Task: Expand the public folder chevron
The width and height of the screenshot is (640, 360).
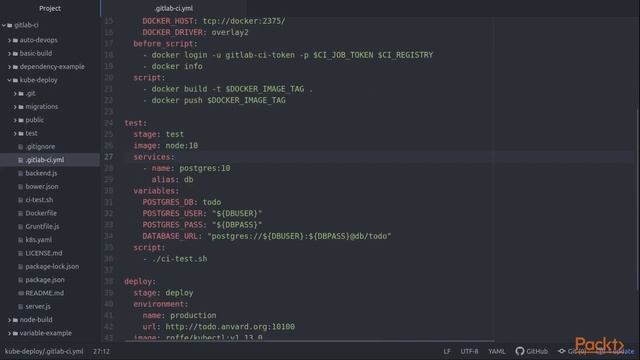Action: 15,120
